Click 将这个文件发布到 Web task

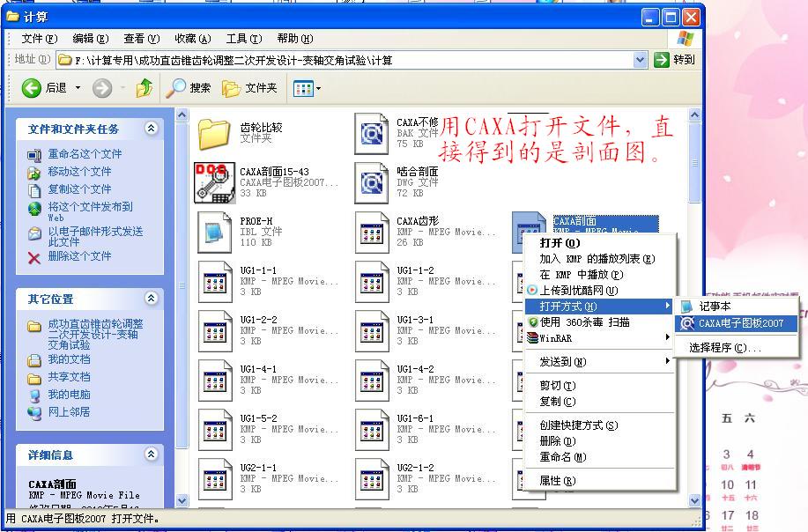(x=90, y=211)
